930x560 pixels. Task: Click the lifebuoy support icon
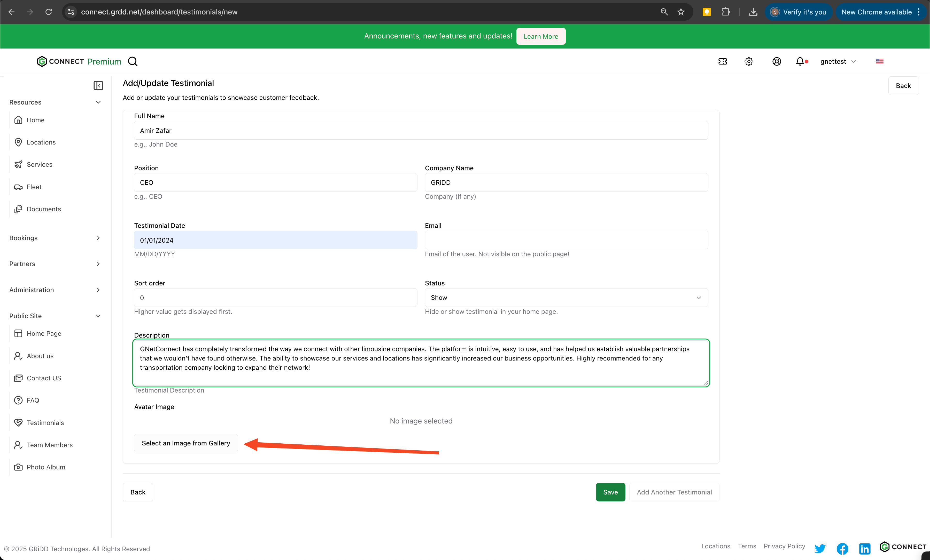(776, 61)
